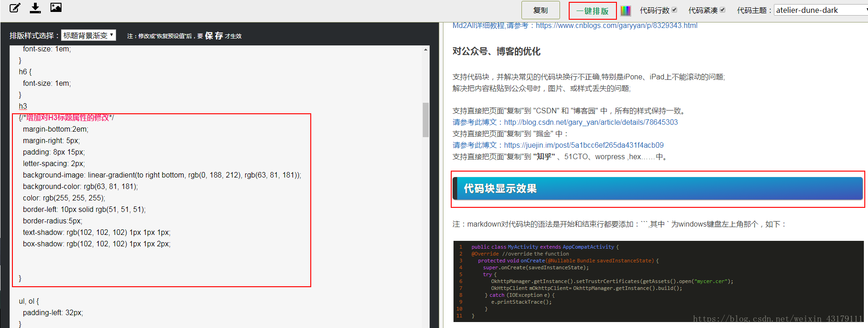
Task: Open the edit style pencil icon
Action: [15, 7]
